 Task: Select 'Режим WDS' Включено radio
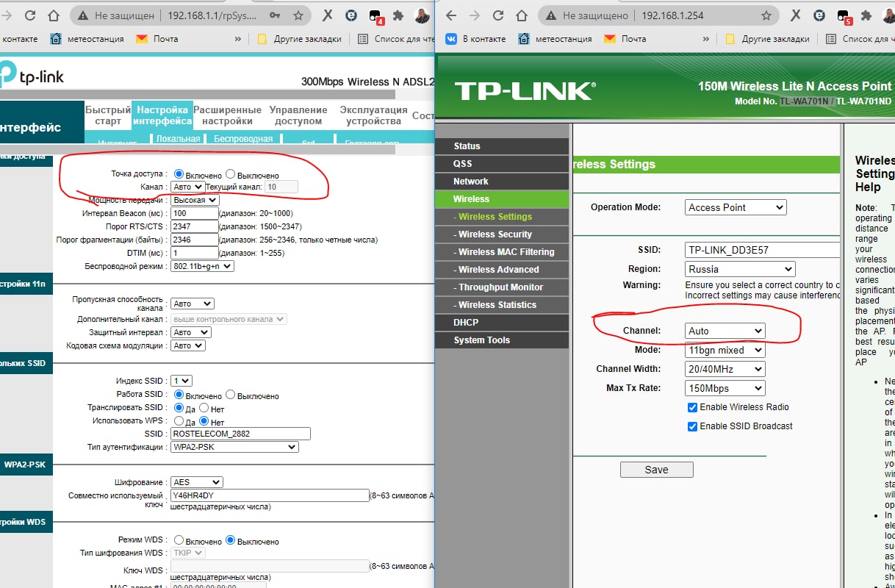[x=179, y=540]
